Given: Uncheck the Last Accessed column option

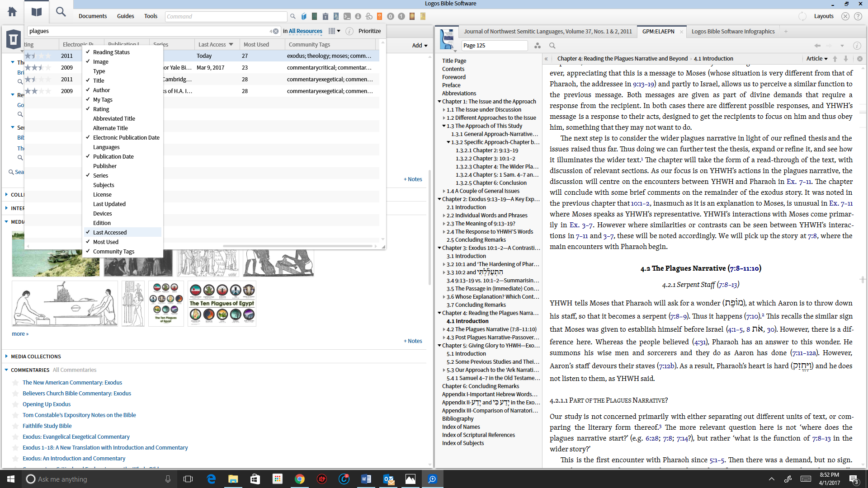Looking at the screenshot, I should [110, 232].
